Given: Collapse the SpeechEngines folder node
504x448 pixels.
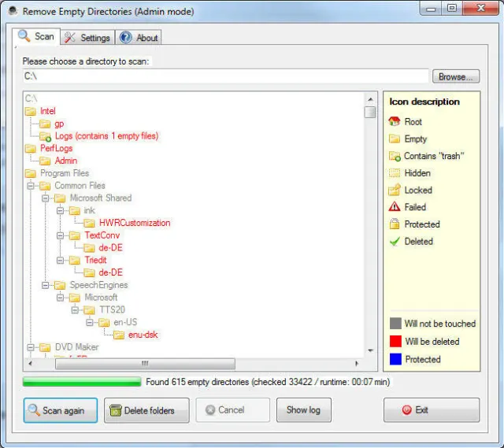Looking at the screenshot, I should point(46,285).
